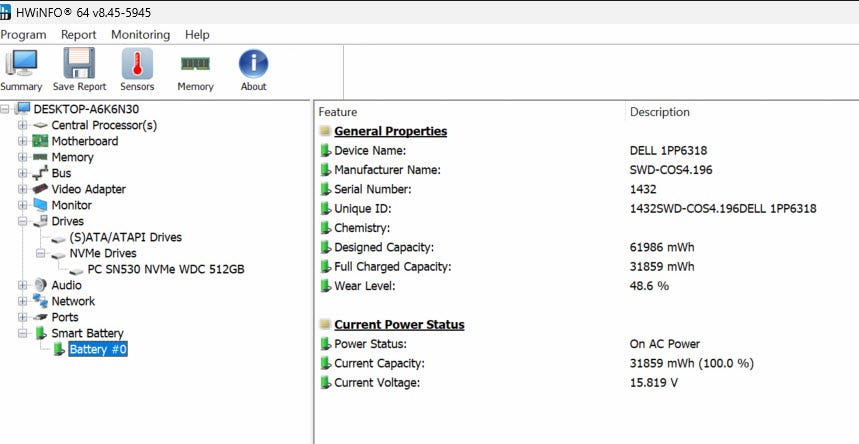
Task: Open the About info icon
Action: (253, 64)
